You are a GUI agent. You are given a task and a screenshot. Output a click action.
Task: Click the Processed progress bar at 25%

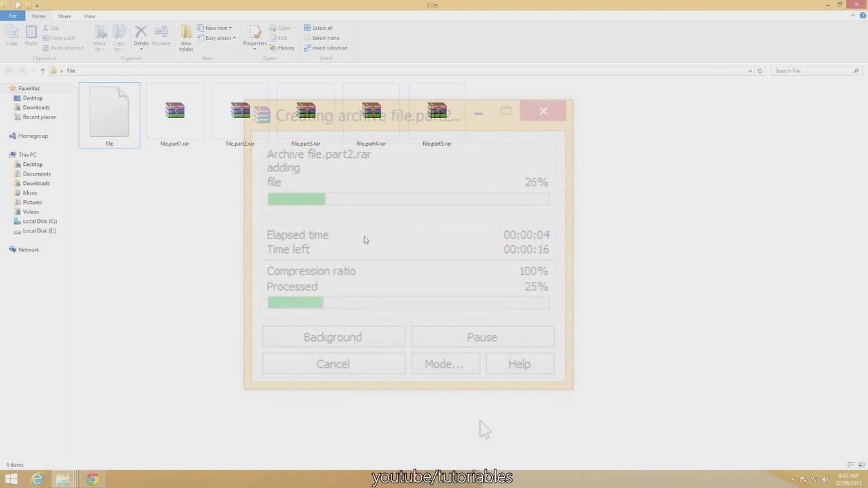408,302
